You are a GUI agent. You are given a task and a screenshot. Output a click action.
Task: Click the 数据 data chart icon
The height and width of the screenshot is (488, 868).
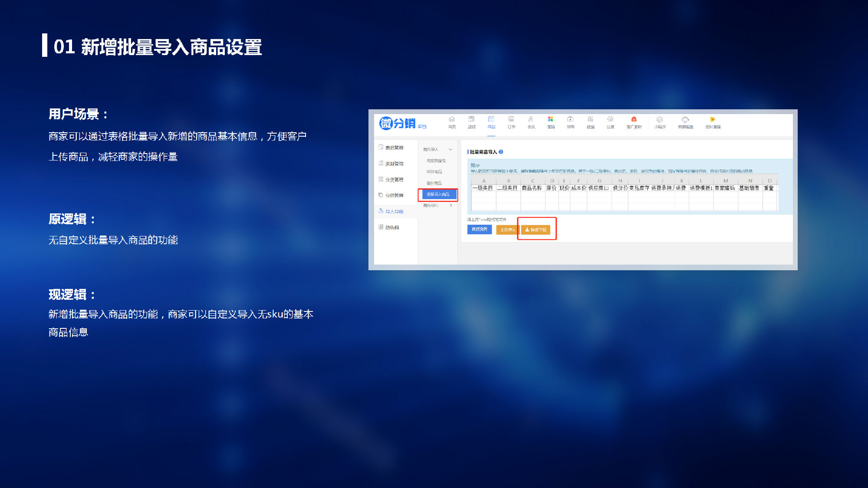point(590,119)
